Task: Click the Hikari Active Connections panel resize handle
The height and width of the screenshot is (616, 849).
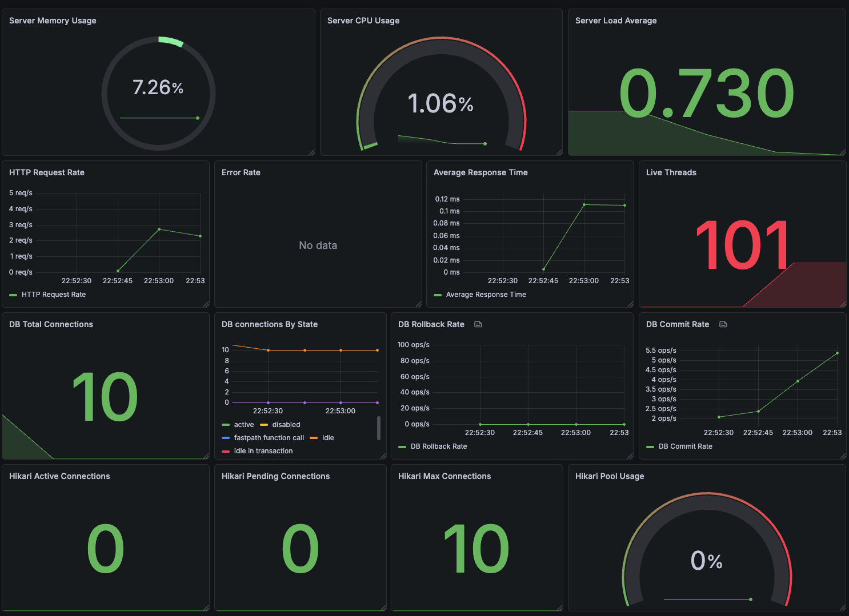Action: (x=206, y=608)
